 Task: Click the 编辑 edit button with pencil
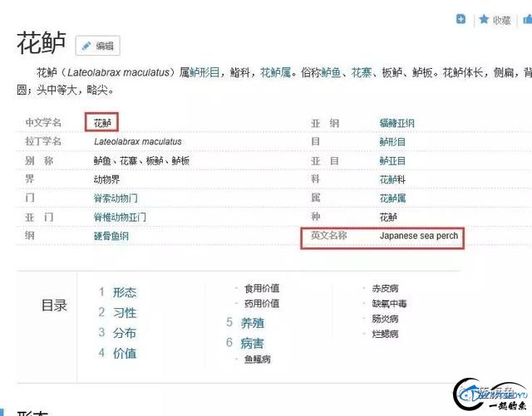click(98, 46)
